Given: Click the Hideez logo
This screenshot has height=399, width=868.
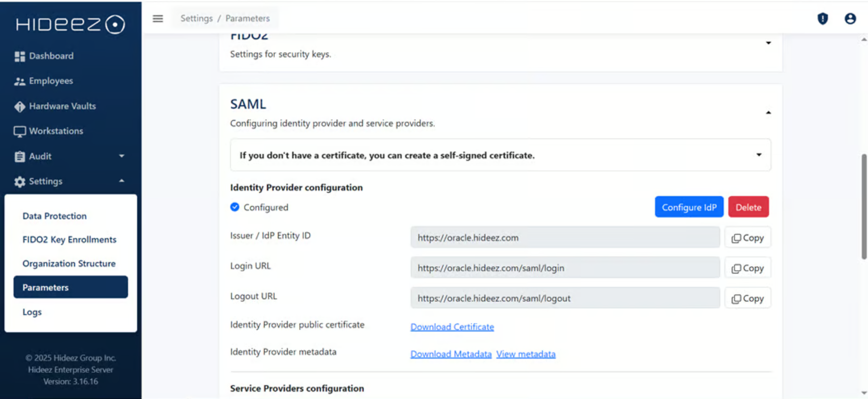Looking at the screenshot, I should [x=70, y=24].
